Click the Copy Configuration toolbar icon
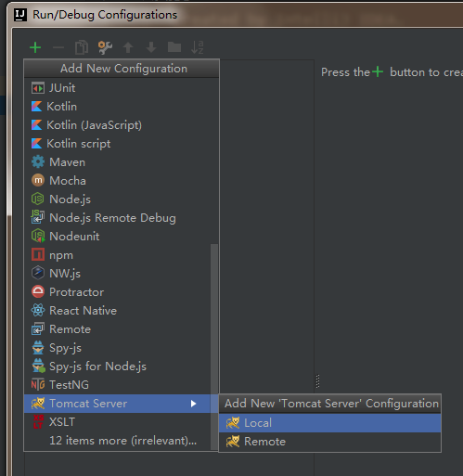Screen dimensions: 463x476 coord(82,47)
